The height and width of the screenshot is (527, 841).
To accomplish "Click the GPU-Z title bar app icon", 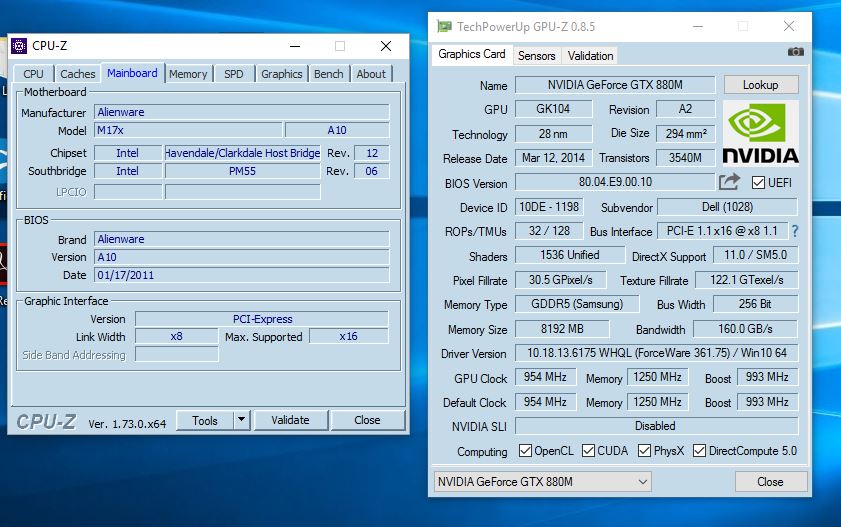I will tap(444, 26).
